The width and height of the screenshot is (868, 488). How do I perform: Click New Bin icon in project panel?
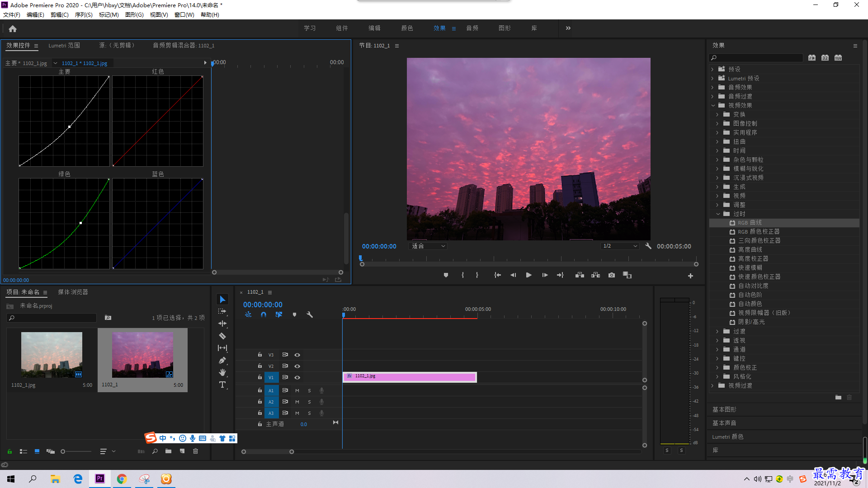168,451
